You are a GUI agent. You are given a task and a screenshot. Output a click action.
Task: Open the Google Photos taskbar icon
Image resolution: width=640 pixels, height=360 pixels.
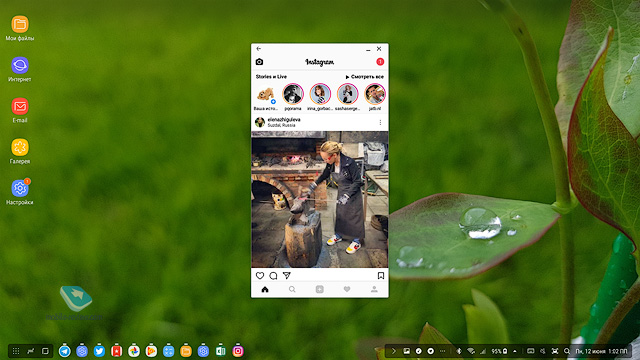134,351
